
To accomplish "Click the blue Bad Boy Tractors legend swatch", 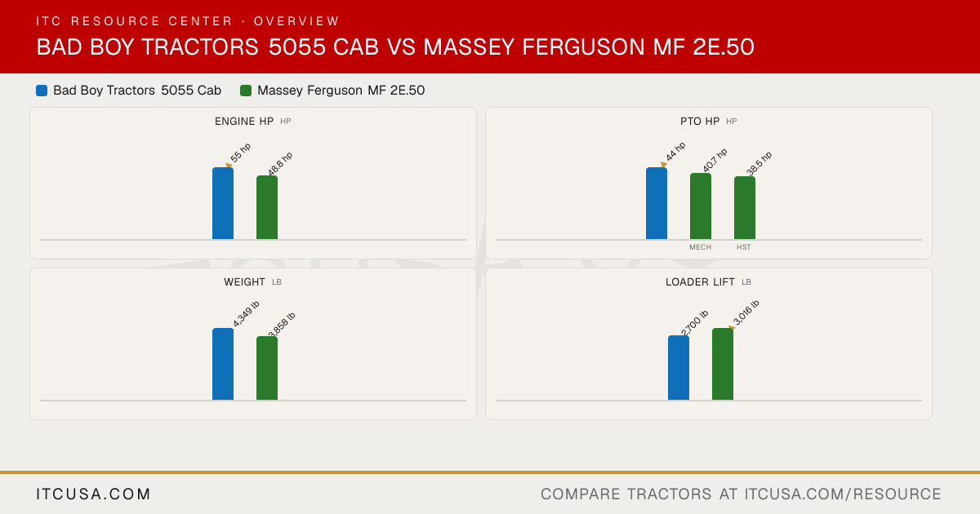I will tap(42, 91).
